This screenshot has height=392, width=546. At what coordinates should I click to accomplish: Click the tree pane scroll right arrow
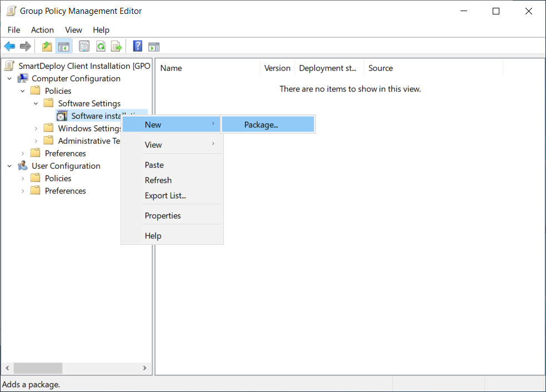[144, 368]
